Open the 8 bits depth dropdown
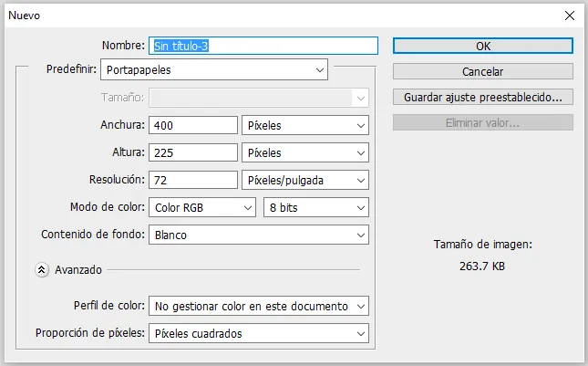Viewport: 588px width, 366px height. coord(316,207)
